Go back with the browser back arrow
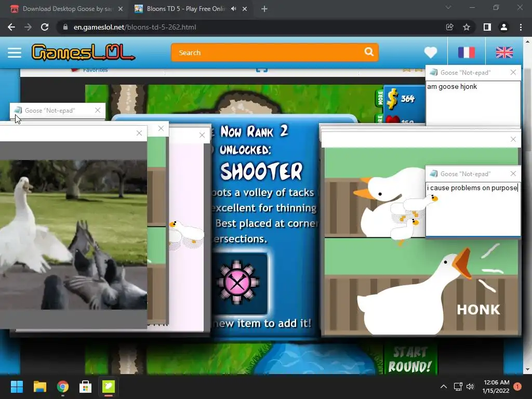Image resolution: width=532 pixels, height=399 pixels. [11, 27]
